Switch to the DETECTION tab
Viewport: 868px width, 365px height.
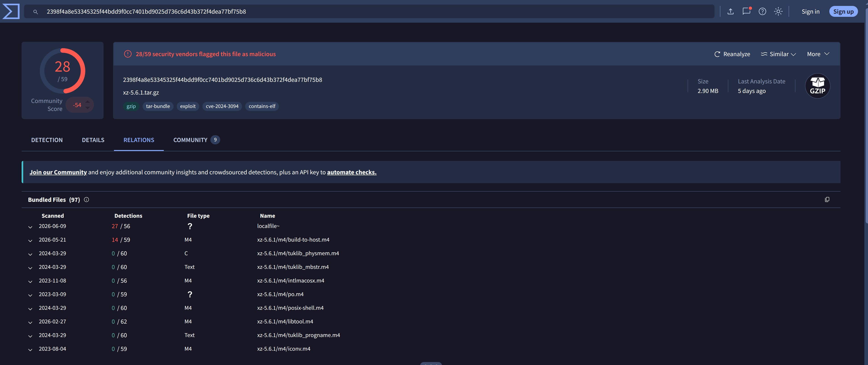[47, 140]
